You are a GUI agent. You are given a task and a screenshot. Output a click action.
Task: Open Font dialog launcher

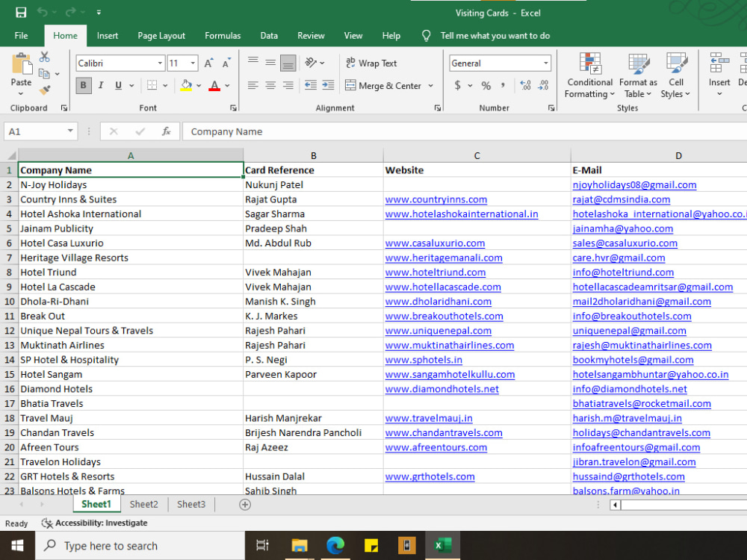point(233,108)
